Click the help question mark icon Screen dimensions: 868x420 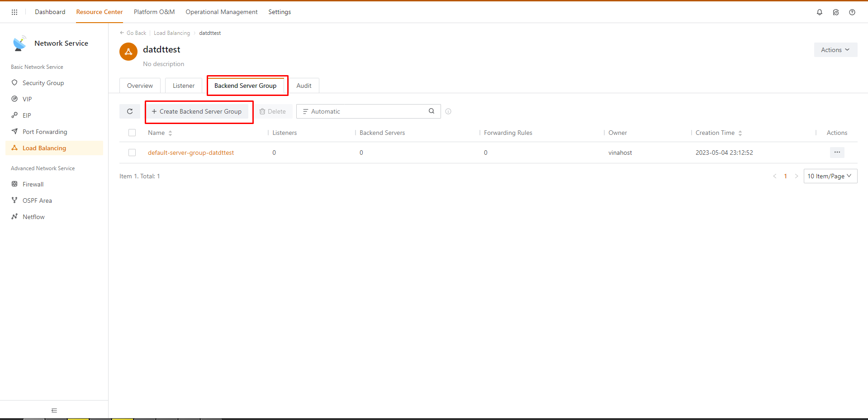click(852, 12)
